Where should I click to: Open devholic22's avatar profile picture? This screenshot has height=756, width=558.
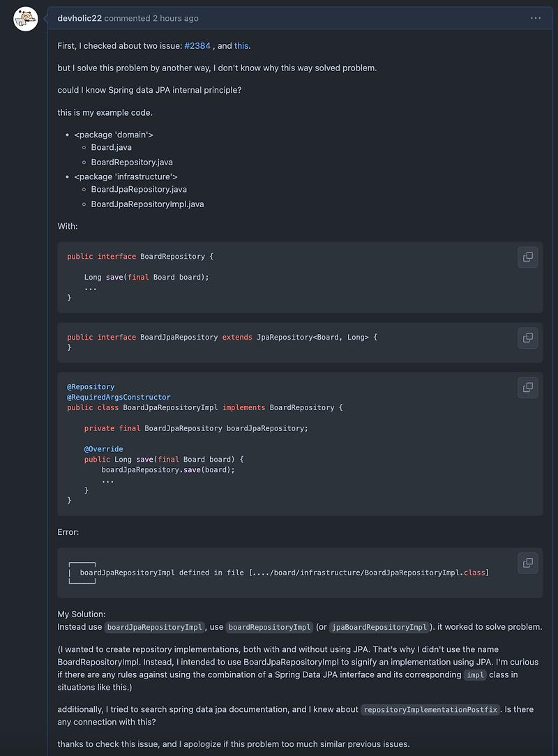click(26, 19)
